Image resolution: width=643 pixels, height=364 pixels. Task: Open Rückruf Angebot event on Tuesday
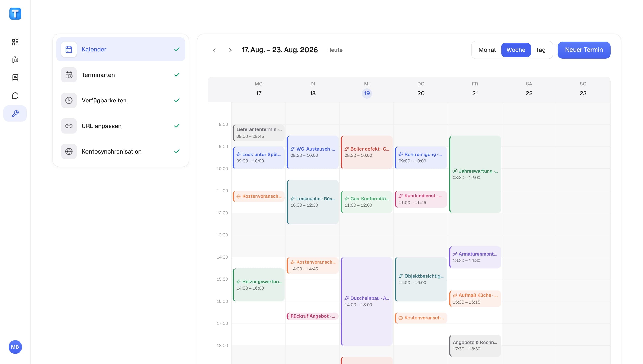tap(313, 316)
